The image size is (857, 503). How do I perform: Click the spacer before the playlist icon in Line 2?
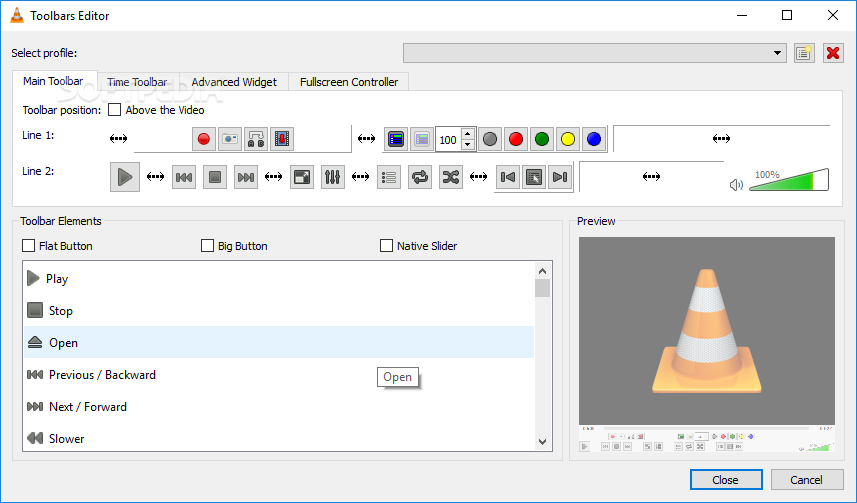click(360, 177)
